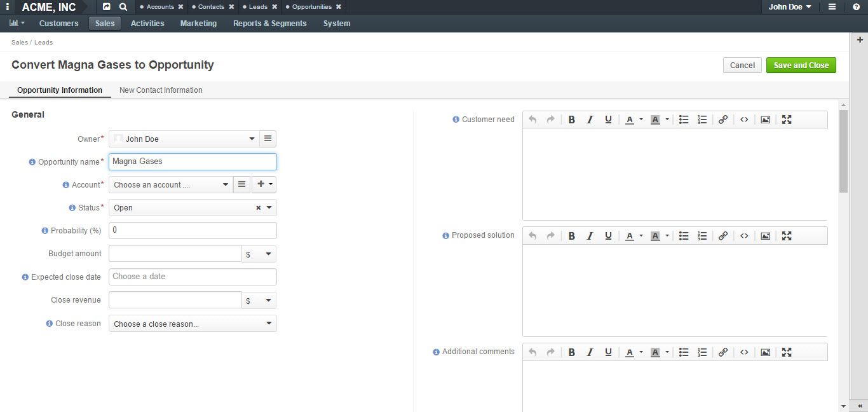Open the Customers menu

[59, 24]
